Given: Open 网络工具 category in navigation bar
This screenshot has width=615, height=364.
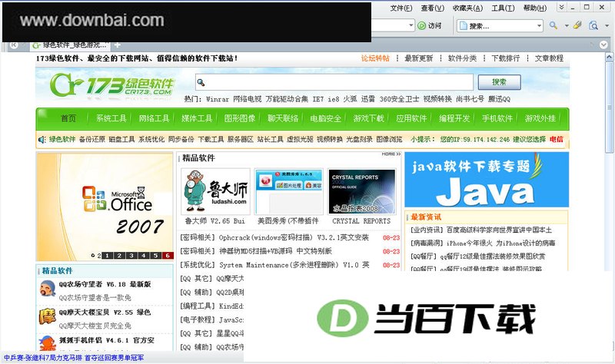Looking at the screenshot, I should click(x=154, y=118).
